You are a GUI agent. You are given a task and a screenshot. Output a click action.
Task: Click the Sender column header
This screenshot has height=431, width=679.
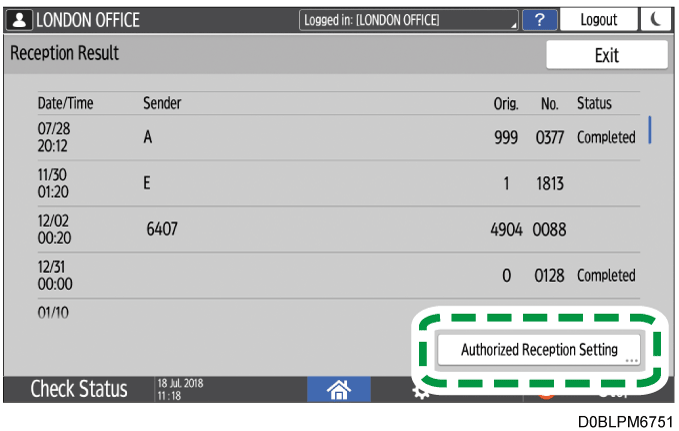point(162,104)
